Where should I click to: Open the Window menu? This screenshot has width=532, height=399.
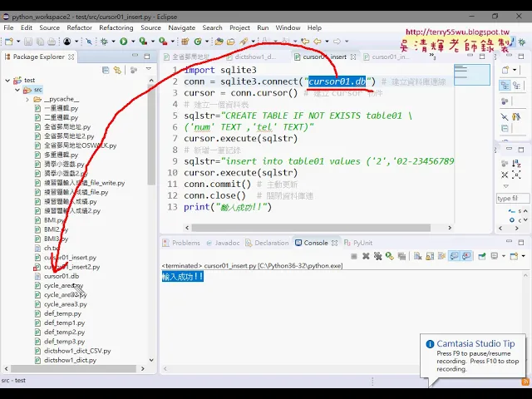click(288, 27)
